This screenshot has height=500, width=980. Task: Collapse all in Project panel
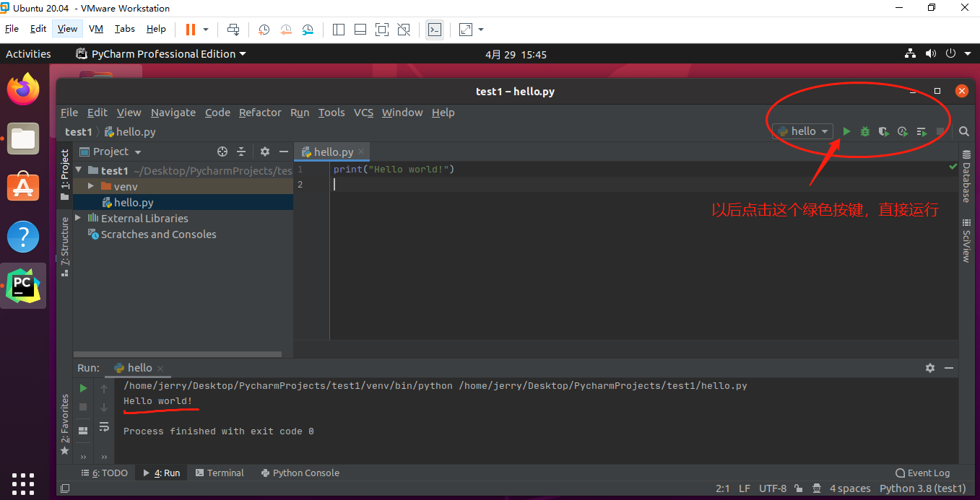coord(241,152)
